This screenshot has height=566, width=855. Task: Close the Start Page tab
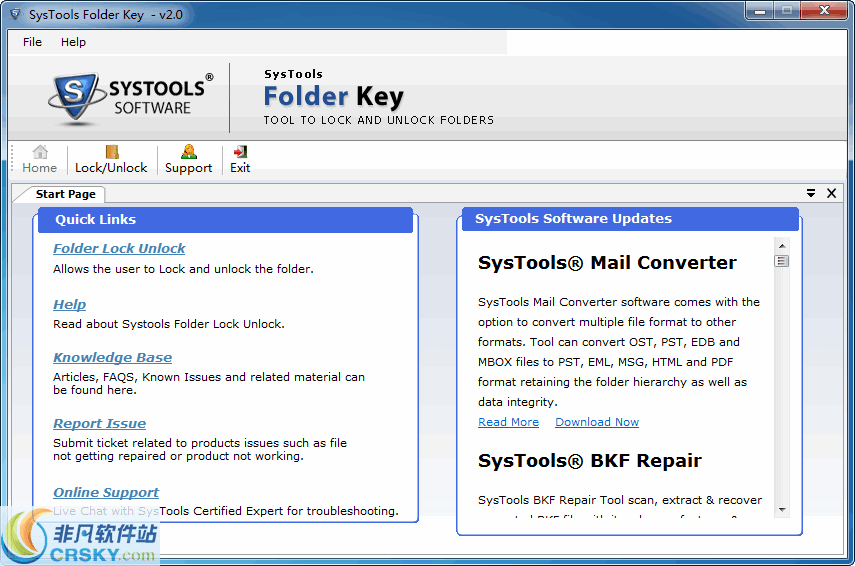[832, 193]
